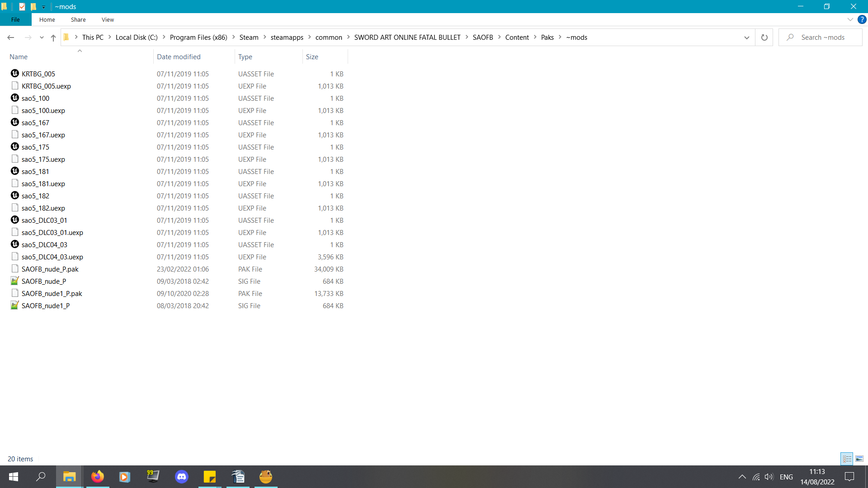Expand the chevron after Content in path

(535, 37)
